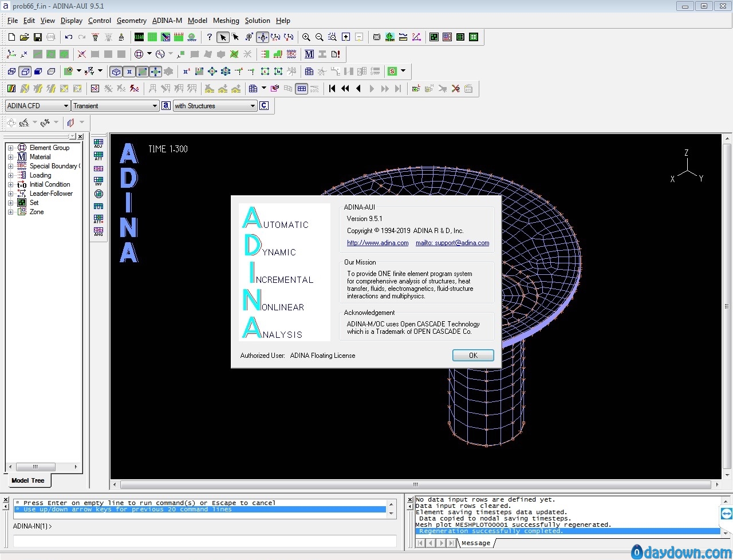This screenshot has height=560, width=733.
Task: Follow the http://www.adina.com link
Action: coord(377,243)
